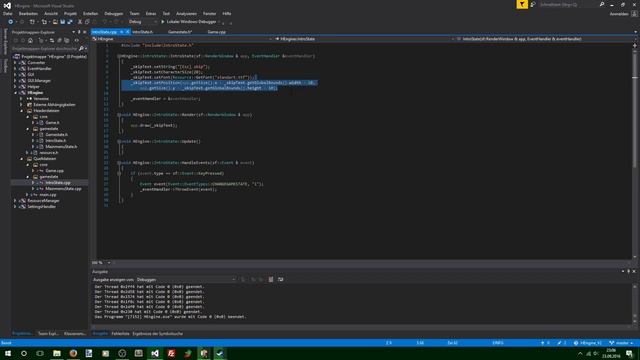Image resolution: width=640 pixels, height=360 pixels.
Task: Start the Lokaler Windows Debugger
Action: pos(189,22)
